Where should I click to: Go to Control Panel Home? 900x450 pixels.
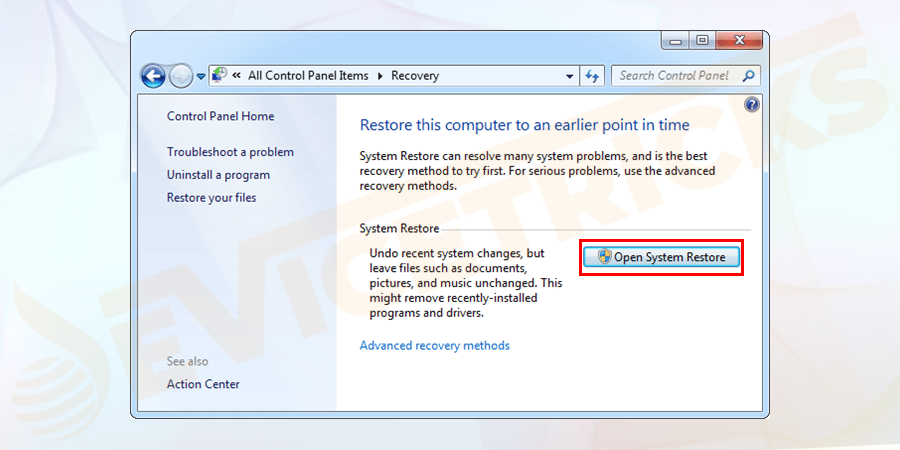point(220,116)
